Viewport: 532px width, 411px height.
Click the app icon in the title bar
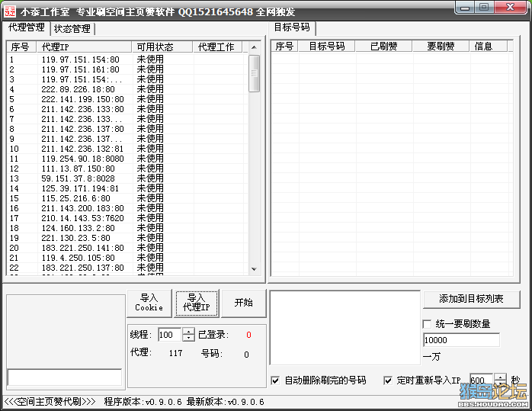pyautogui.click(x=10, y=11)
